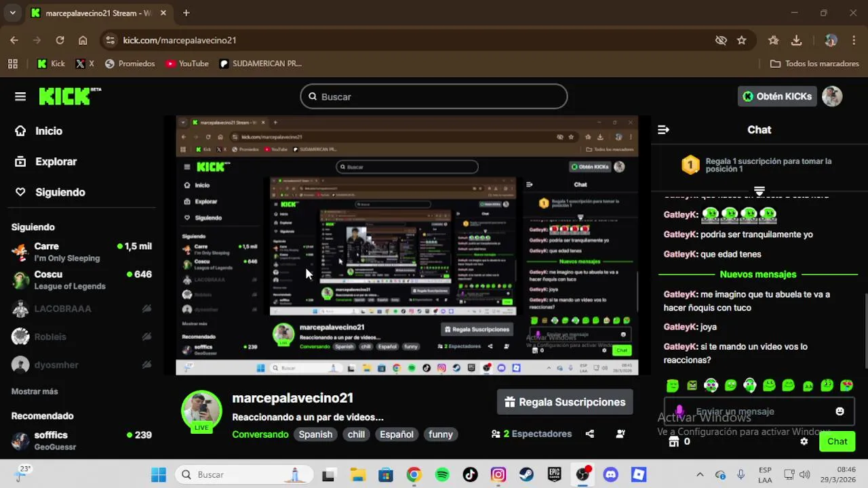Screen dimensions: 868x488
Task: Insert the heart-eyes emote in chat
Action: click(x=846, y=386)
